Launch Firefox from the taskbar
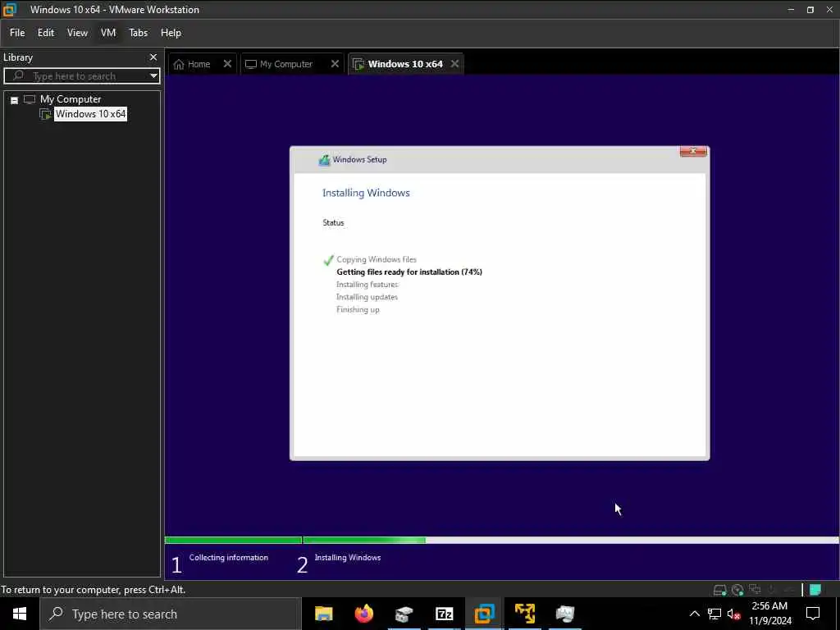 [364, 614]
